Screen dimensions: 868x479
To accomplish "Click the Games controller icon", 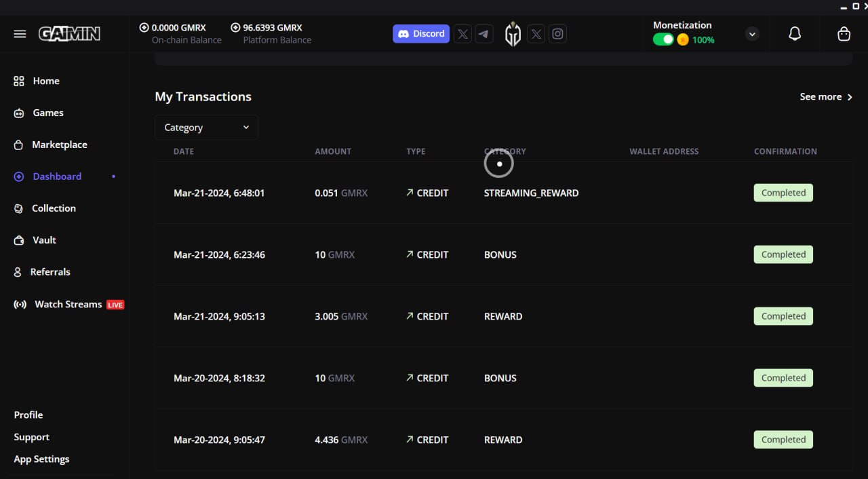I will 19,113.
